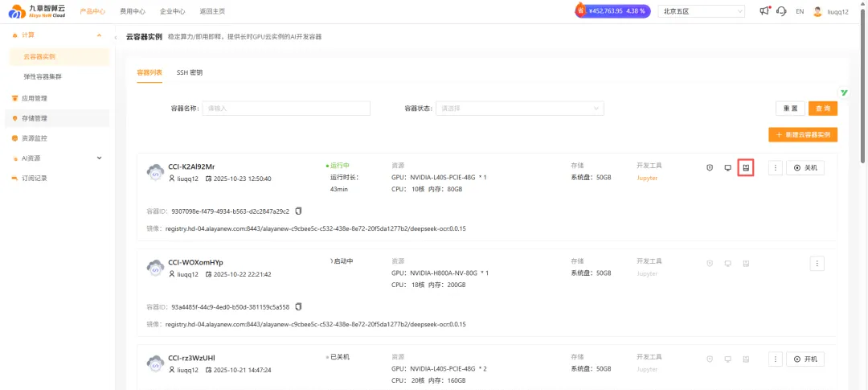
Task: Open more options for CCI-rz3WzUHl
Action: click(775, 359)
